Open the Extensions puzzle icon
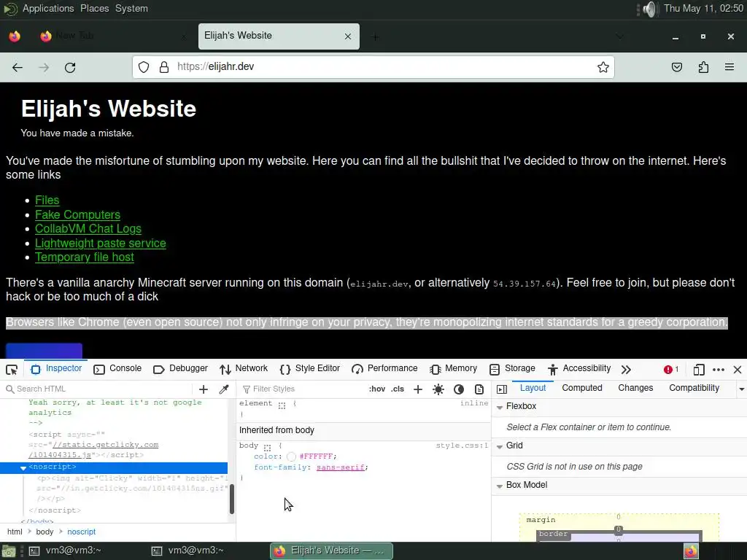747x560 pixels. [x=703, y=67]
